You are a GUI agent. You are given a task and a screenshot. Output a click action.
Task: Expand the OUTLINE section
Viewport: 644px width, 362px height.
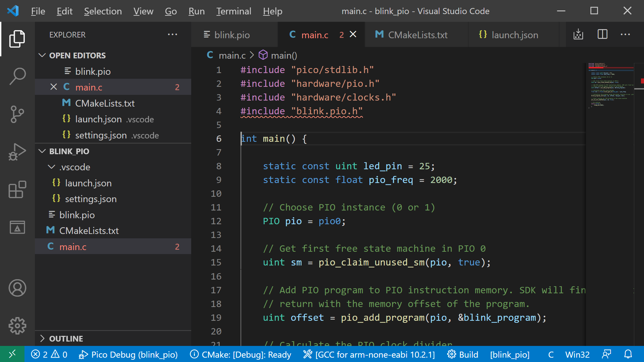(x=113, y=339)
